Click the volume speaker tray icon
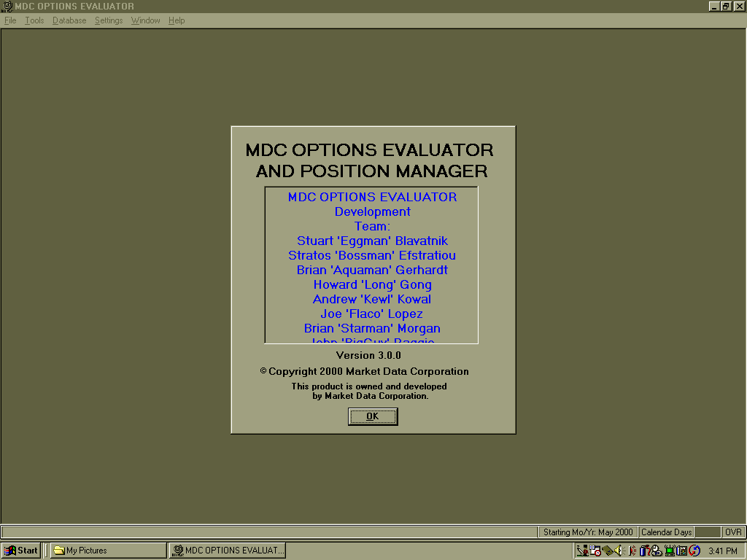The width and height of the screenshot is (747, 560). (619, 551)
